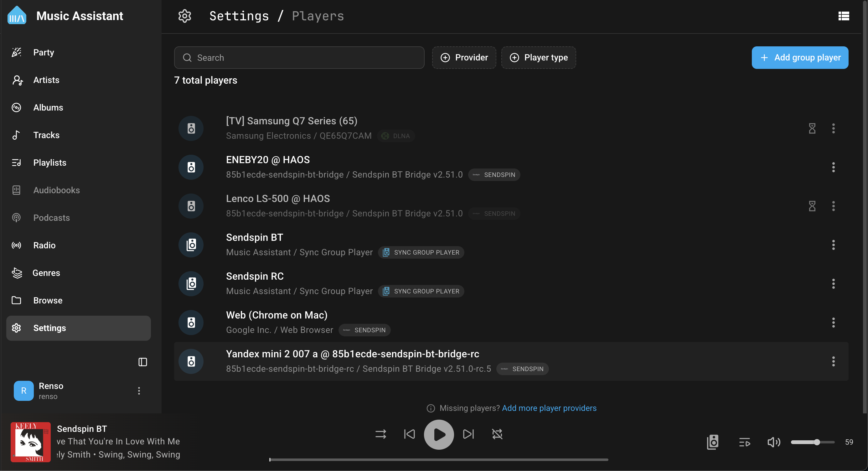Viewport: 868px width, 471px height.
Task: Toggle shuffle playback mode
Action: [x=380, y=434]
